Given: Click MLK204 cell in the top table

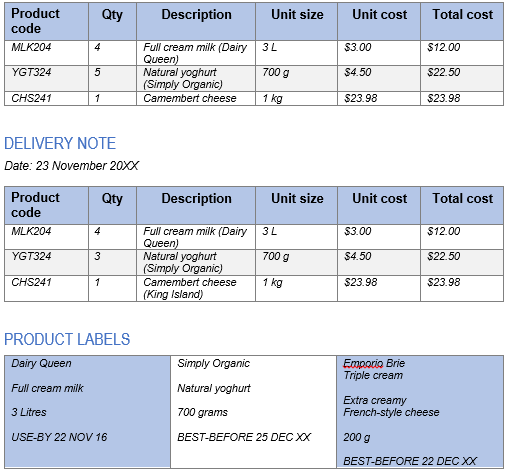Looking at the screenshot, I should [x=31, y=47].
